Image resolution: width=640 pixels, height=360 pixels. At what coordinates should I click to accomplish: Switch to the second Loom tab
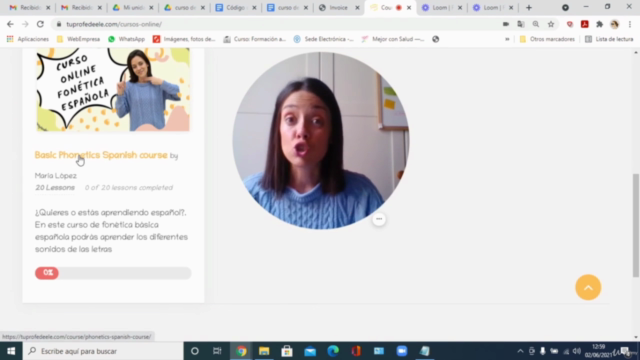pos(492,8)
